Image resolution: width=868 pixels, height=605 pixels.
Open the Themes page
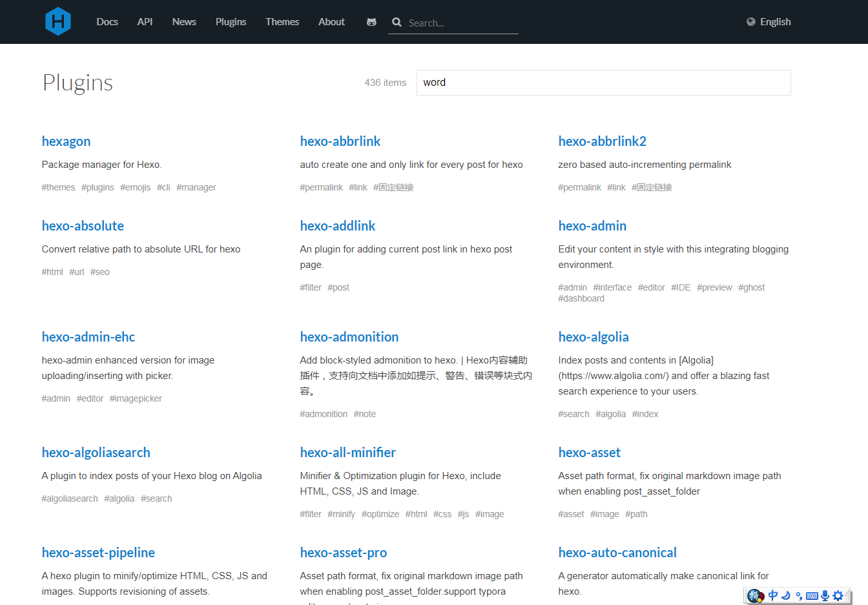(282, 22)
